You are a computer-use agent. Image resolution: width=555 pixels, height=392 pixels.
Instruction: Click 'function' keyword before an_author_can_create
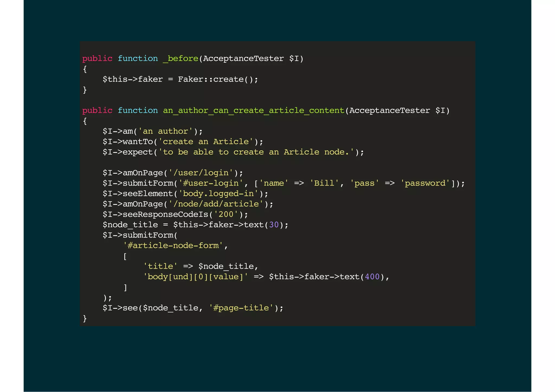point(138,111)
